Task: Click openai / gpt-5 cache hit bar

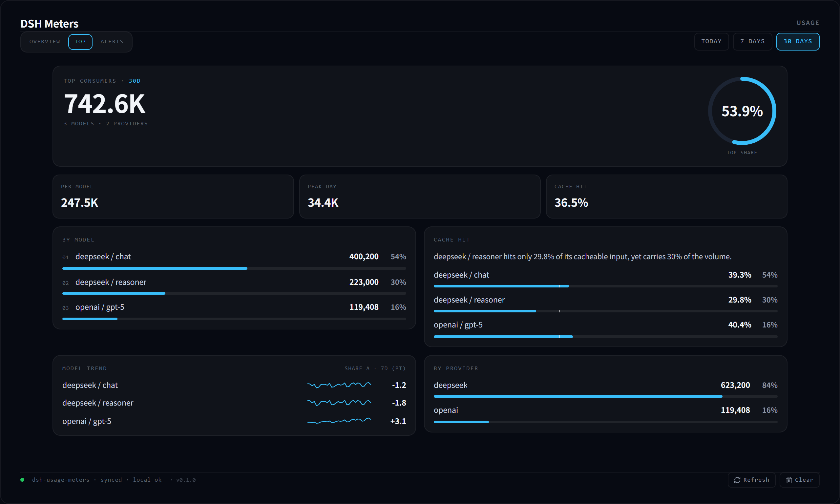Action: pos(605,337)
